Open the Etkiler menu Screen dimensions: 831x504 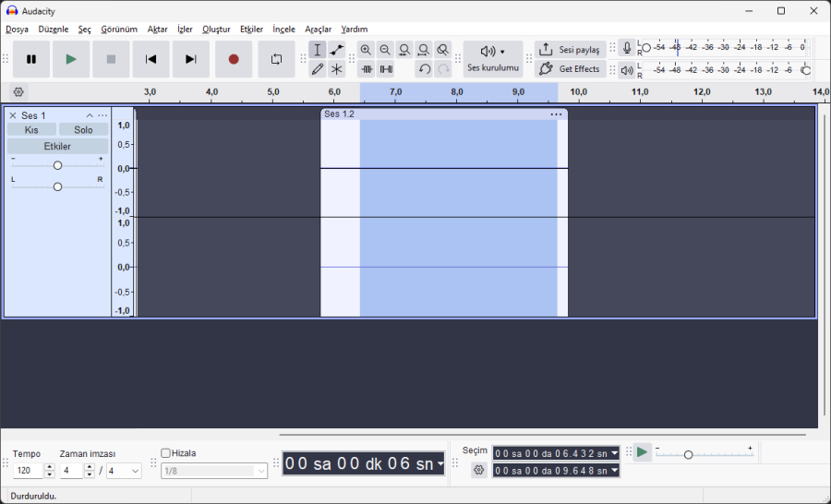click(x=251, y=30)
